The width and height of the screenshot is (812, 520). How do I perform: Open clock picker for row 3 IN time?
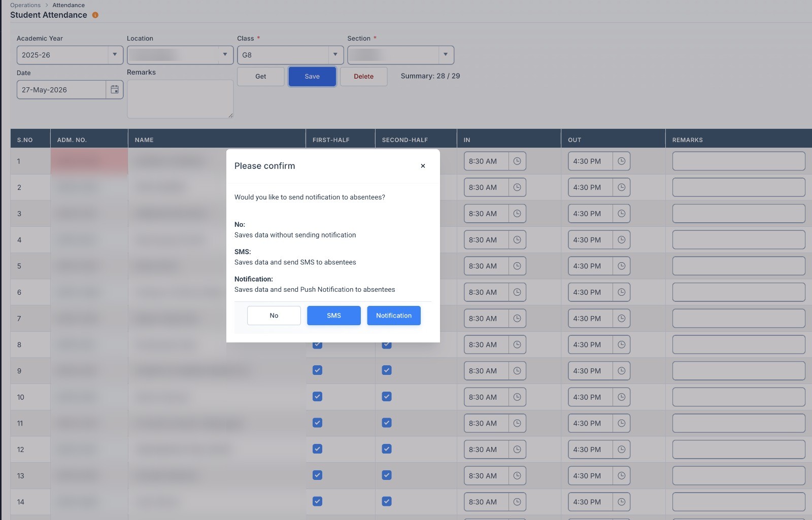[x=517, y=214]
